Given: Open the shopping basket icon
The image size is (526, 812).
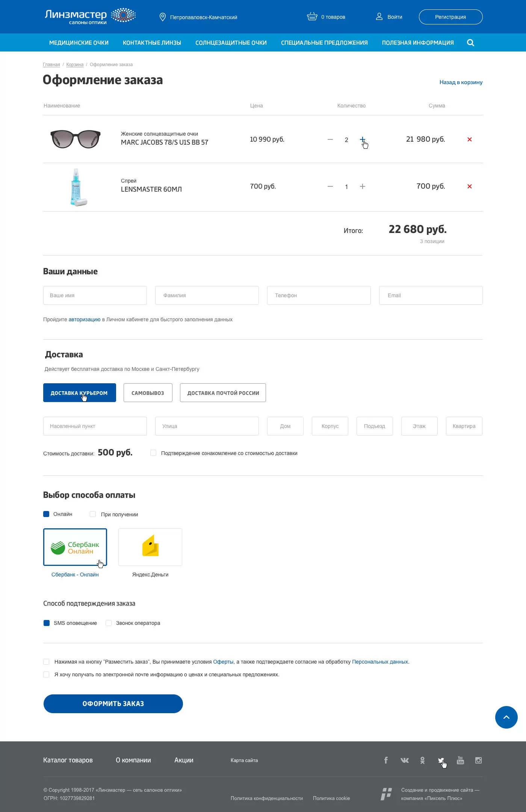Looking at the screenshot, I should pyautogui.click(x=312, y=17).
